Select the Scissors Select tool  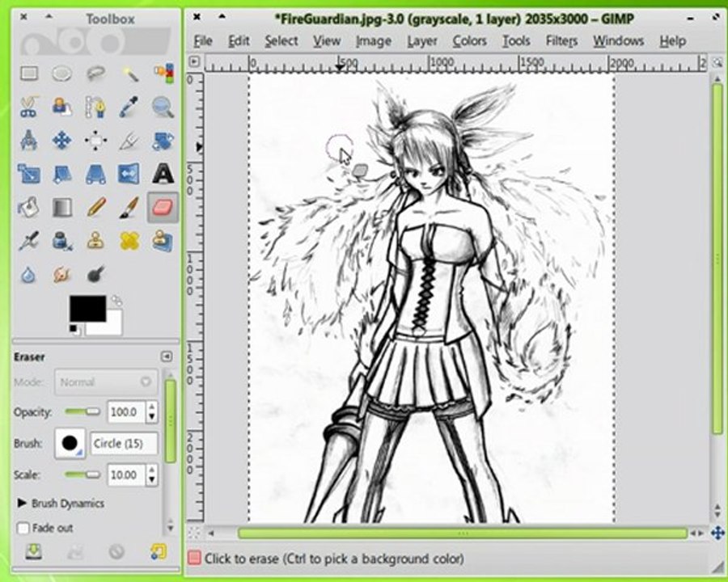tap(29, 107)
